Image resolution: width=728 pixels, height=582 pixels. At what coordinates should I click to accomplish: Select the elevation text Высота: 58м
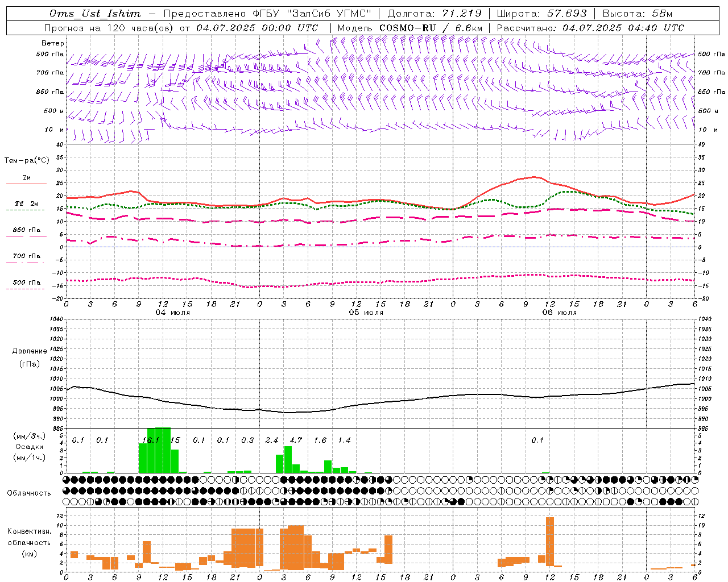637,14
